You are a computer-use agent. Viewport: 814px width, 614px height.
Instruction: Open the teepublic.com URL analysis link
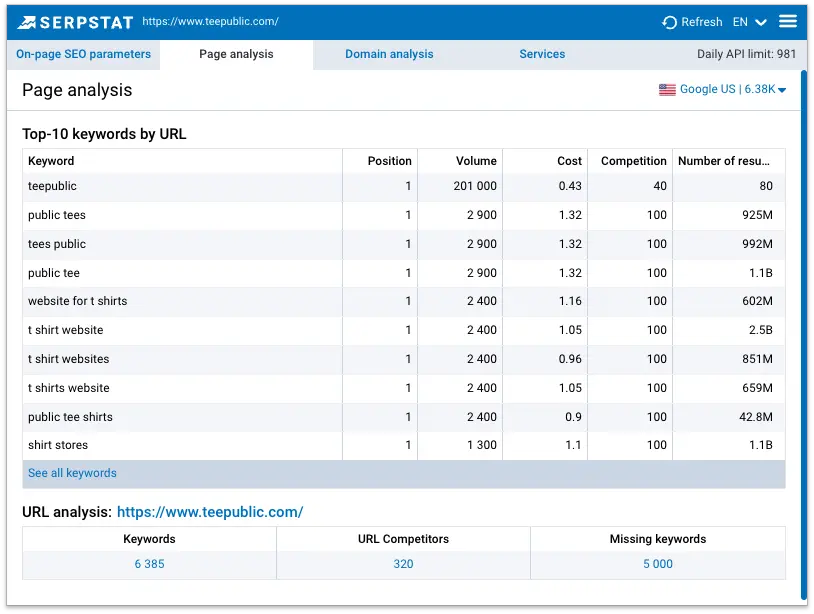[210, 511]
